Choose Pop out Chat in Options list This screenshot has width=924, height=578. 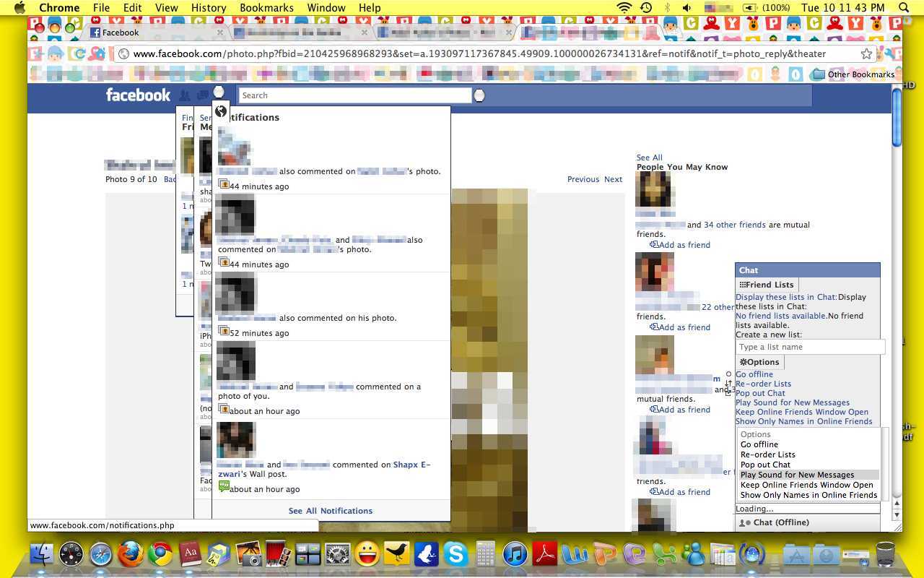click(808, 465)
